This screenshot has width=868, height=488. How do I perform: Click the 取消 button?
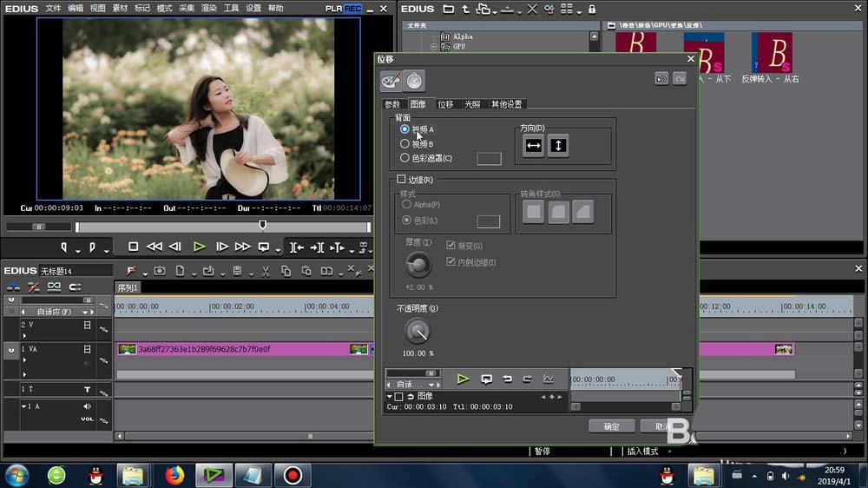661,426
